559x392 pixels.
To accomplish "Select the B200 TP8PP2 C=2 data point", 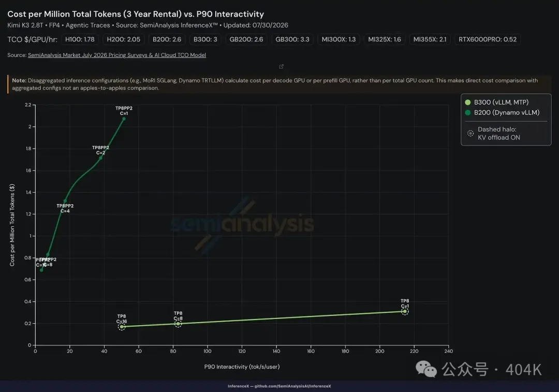I will 100,157.
